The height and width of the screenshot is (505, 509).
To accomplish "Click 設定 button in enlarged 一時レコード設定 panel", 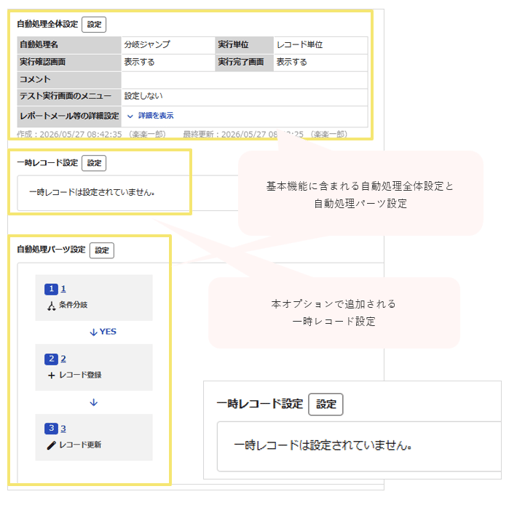I will (x=326, y=404).
